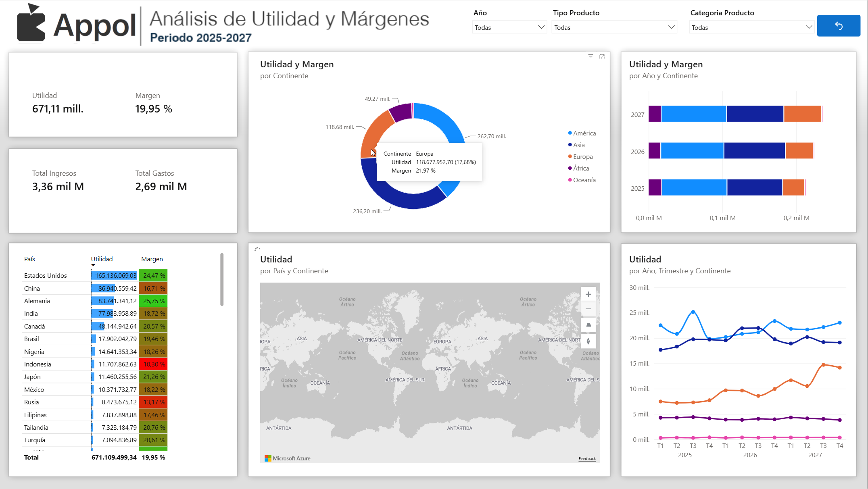Click the 2027 year label on bar chart
Image resolution: width=868 pixels, height=489 pixels.
pos(638,114)
